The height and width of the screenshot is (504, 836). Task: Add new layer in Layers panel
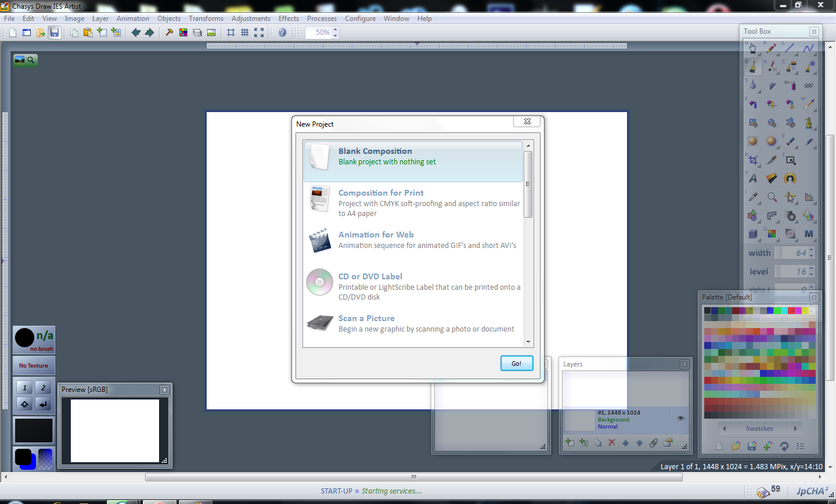(x=570, y=442)
